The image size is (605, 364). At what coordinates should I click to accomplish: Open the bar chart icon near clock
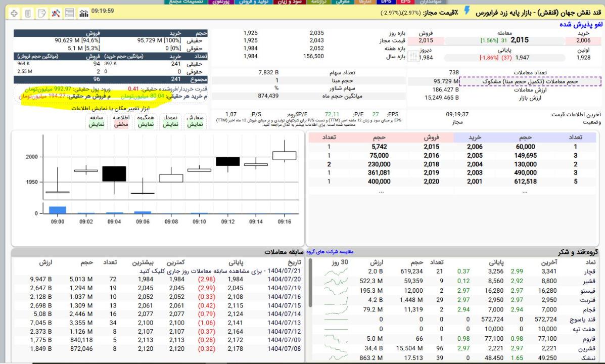coord(83,12)
